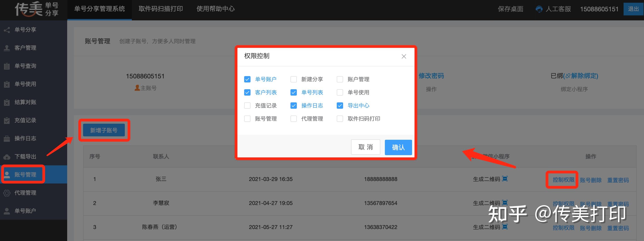Image resolution: width=644 pixels, height=241 pixels.
Task: Check the 取件扫码打印 permission checkbox
Action: pos(340,119)
